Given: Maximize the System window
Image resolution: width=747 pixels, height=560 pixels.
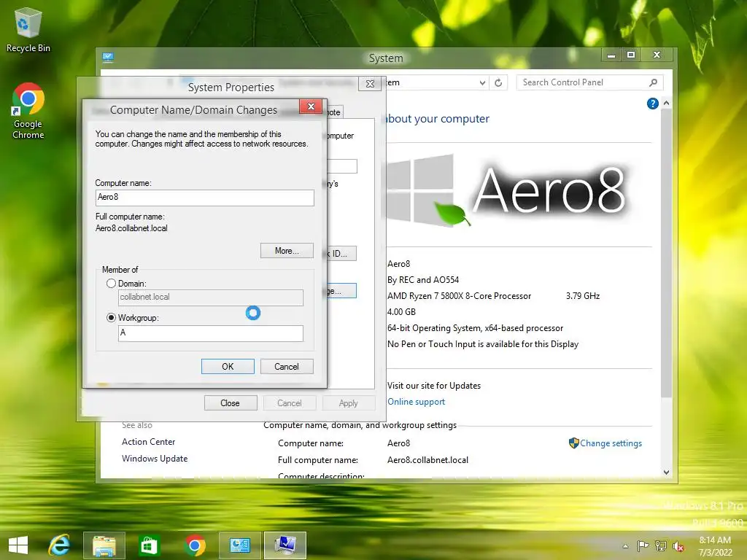Looking at the screenshot, I should [x=631, y=55].
